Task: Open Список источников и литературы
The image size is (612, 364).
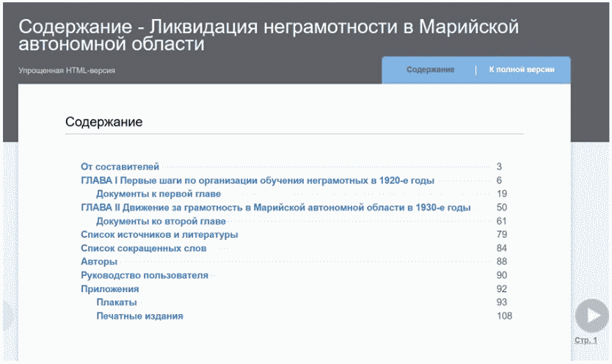Action: tap(159, 235)
